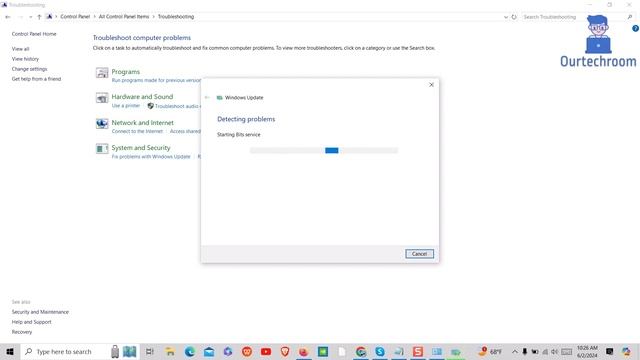640x360 pixels.
Task: Click Change settings in the sidebar
Action: (x=29, y=69)
